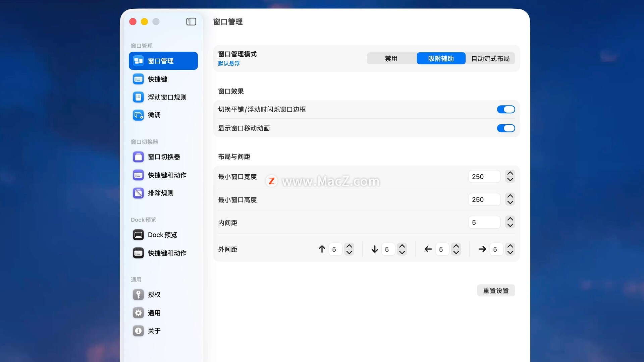Select the 禁用 mode segment
The height and width of the screenshot is (362, 644).
(x=391, y=58)
